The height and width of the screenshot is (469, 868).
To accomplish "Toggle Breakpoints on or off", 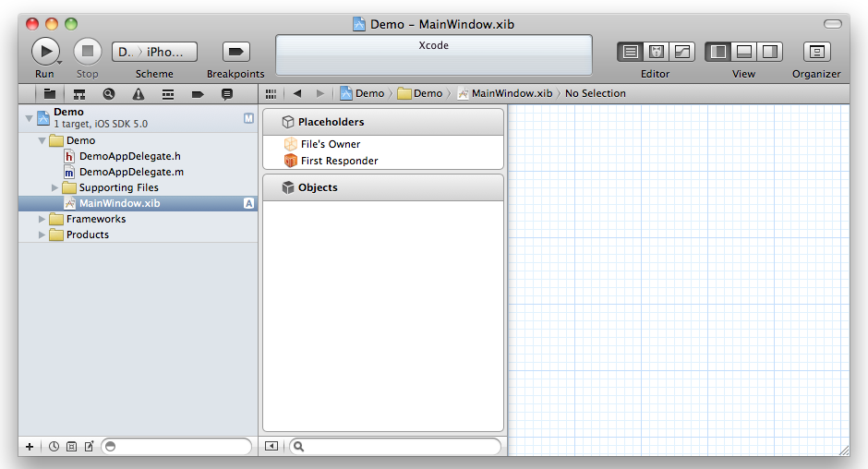I will (235, 52).
